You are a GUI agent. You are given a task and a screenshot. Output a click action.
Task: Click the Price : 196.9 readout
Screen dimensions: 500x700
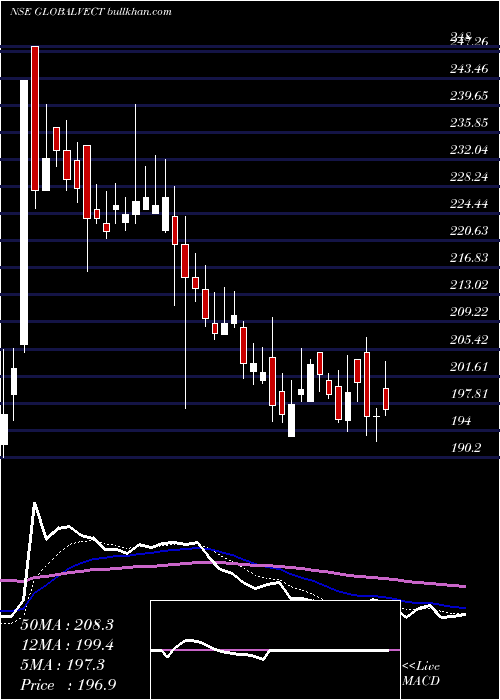coord(68,685)
